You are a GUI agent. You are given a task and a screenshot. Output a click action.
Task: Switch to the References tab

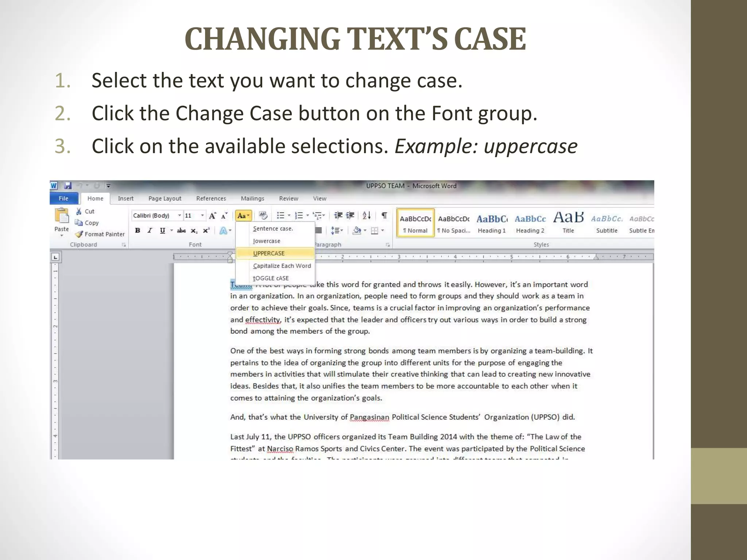click(x=211, y=198)
